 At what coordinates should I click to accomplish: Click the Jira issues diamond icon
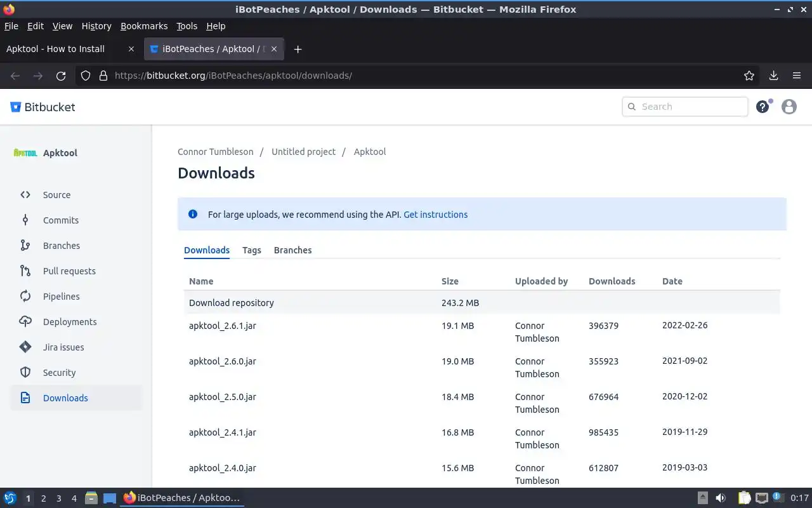click(x=25, y=347)
